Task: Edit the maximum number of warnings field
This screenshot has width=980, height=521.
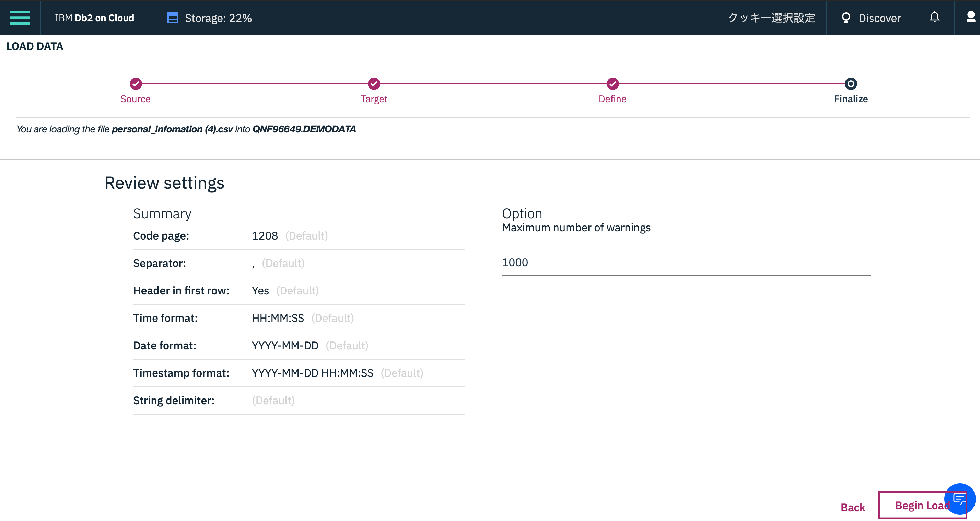Action: [686, 263]
